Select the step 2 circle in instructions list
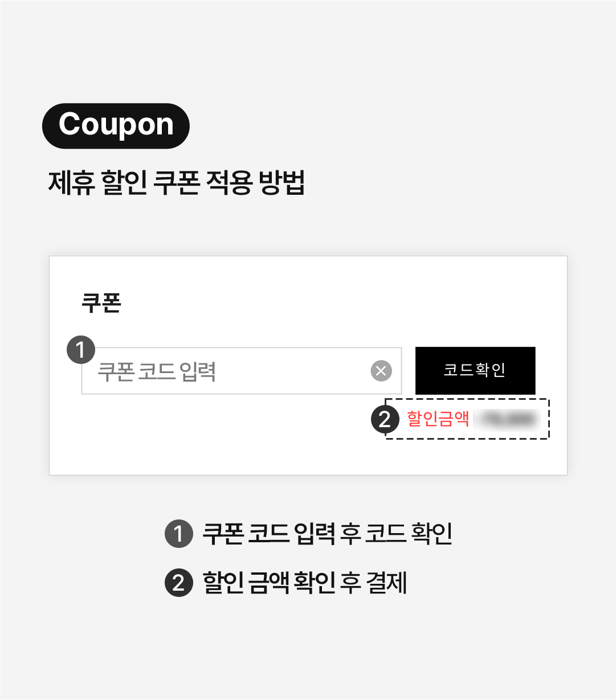The width and height of the screenshot is (616, 700). pos(179,583)
